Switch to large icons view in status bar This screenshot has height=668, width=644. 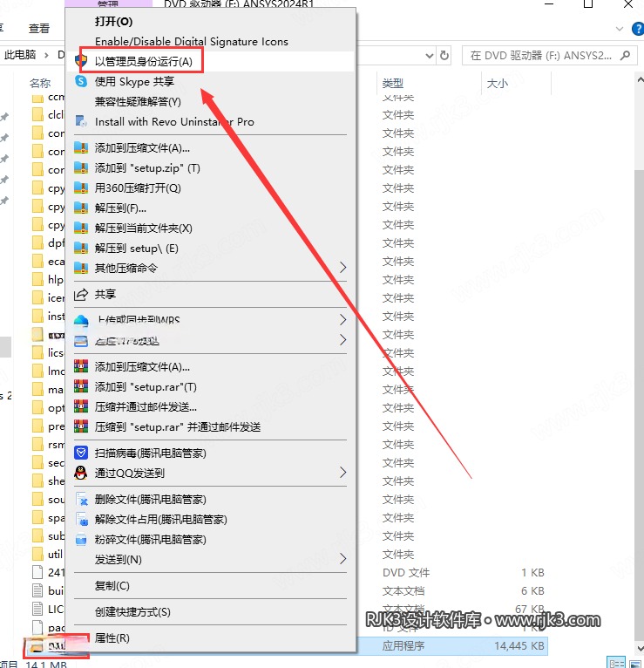coord(635,664)
